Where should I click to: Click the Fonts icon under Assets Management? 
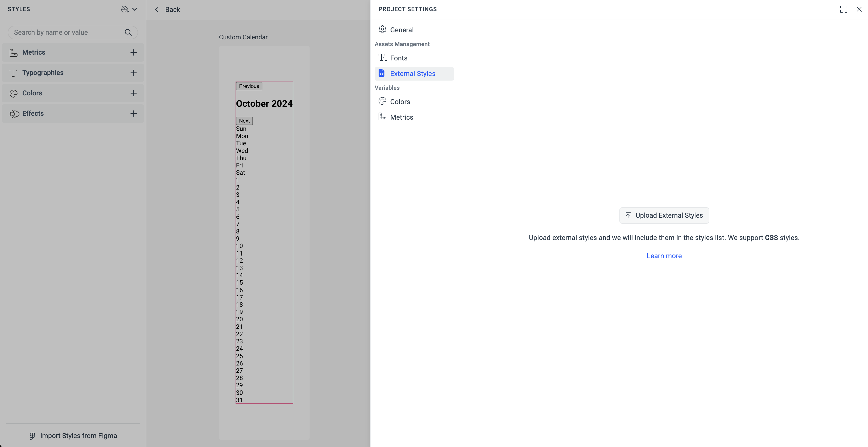(383, 58)
